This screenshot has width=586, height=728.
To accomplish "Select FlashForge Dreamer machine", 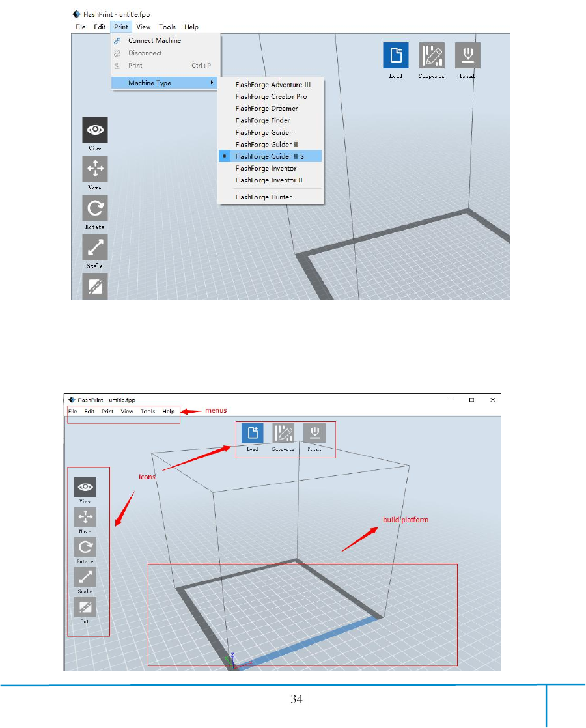I will coord(270,108).
